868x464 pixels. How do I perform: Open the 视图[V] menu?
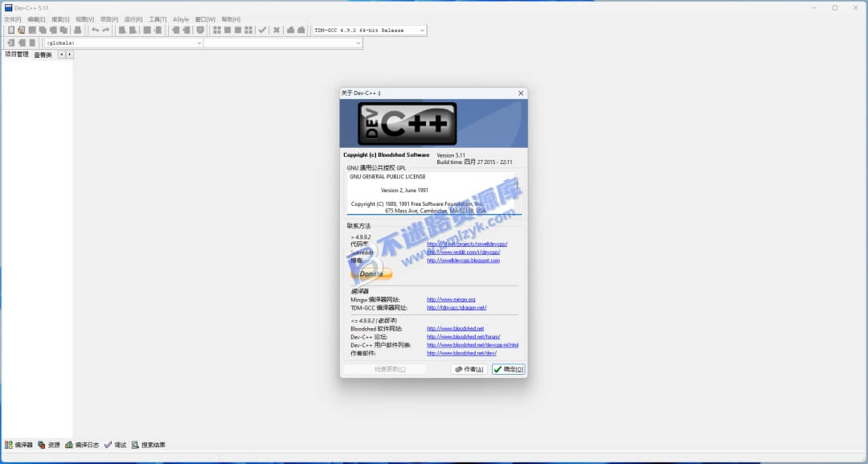[x=84, y=19]
